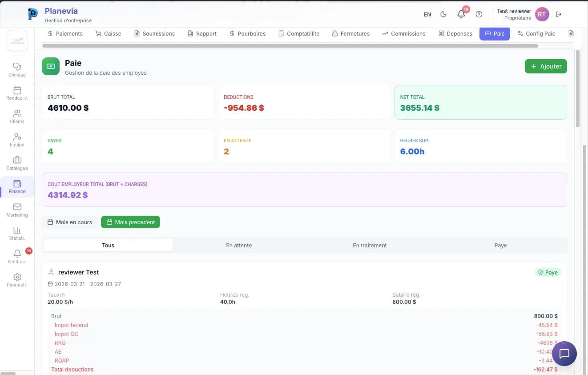
Task: Filter by Mois precedent
Action: (130, 222)
